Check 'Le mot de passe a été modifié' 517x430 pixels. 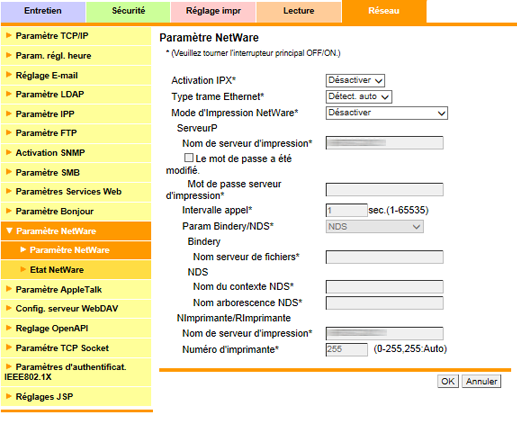tap(189, 157)
